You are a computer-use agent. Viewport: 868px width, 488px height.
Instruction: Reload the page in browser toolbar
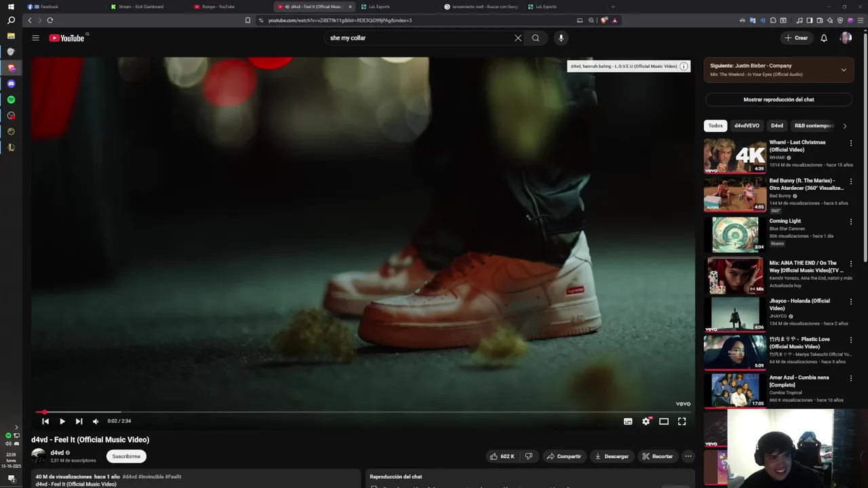(50, 20)
